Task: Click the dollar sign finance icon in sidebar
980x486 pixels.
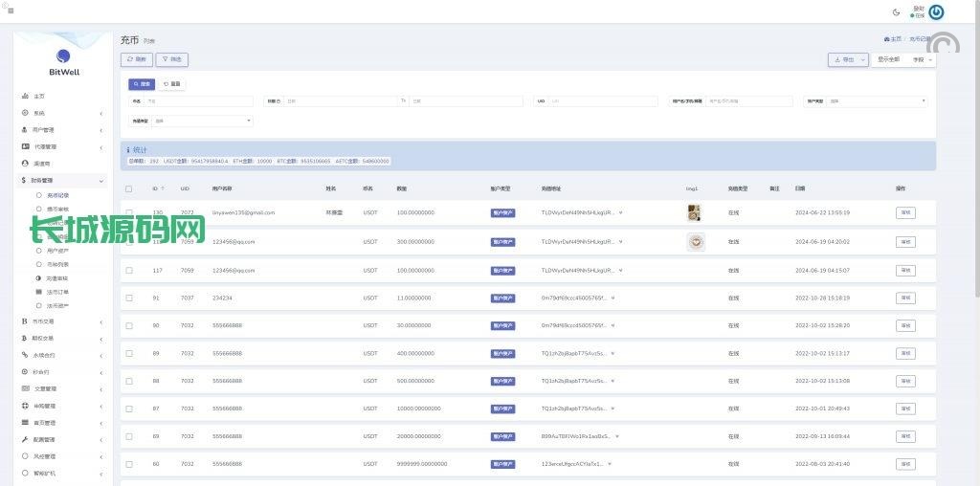Action: [25, 180]
